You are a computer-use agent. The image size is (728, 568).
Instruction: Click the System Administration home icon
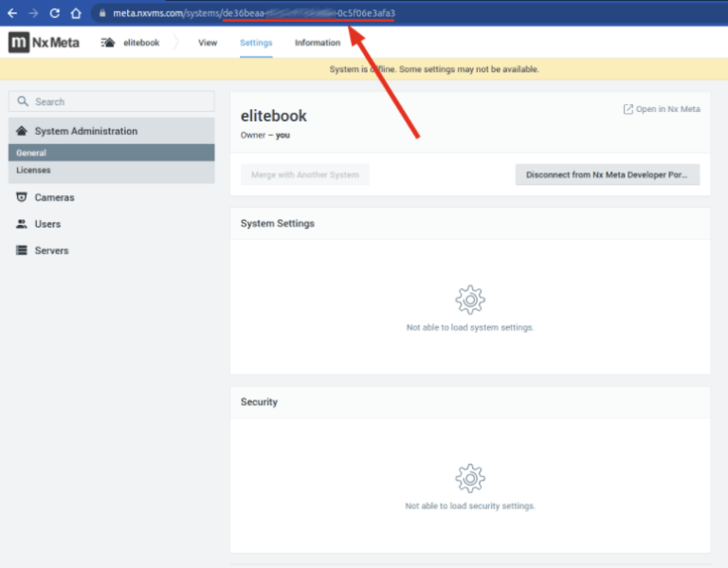point(22,131)
